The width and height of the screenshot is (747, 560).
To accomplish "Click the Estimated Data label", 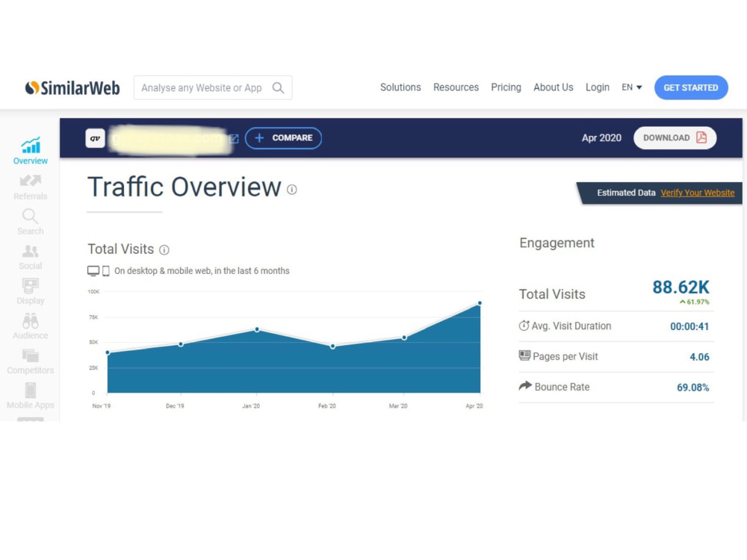I will pyautogui.click(x=626, y=193).
